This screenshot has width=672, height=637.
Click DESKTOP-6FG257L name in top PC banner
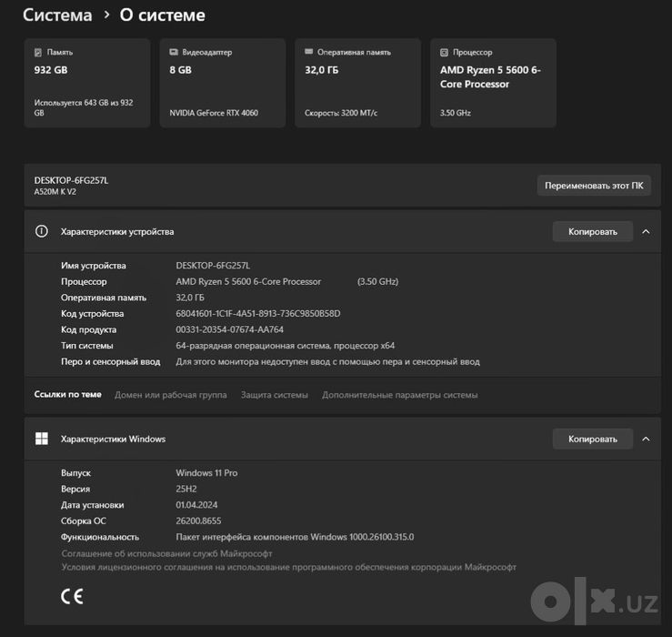click(x=71, y=180)
